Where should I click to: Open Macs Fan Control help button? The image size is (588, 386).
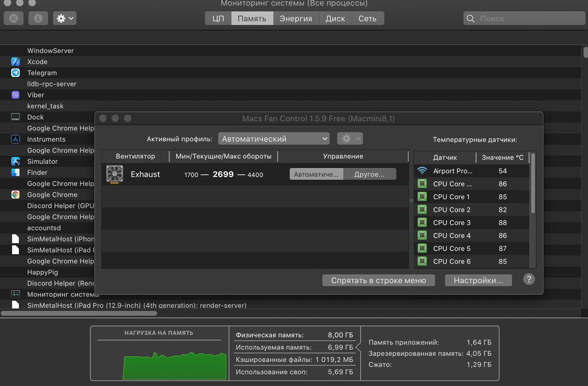(x=529, y=280)
